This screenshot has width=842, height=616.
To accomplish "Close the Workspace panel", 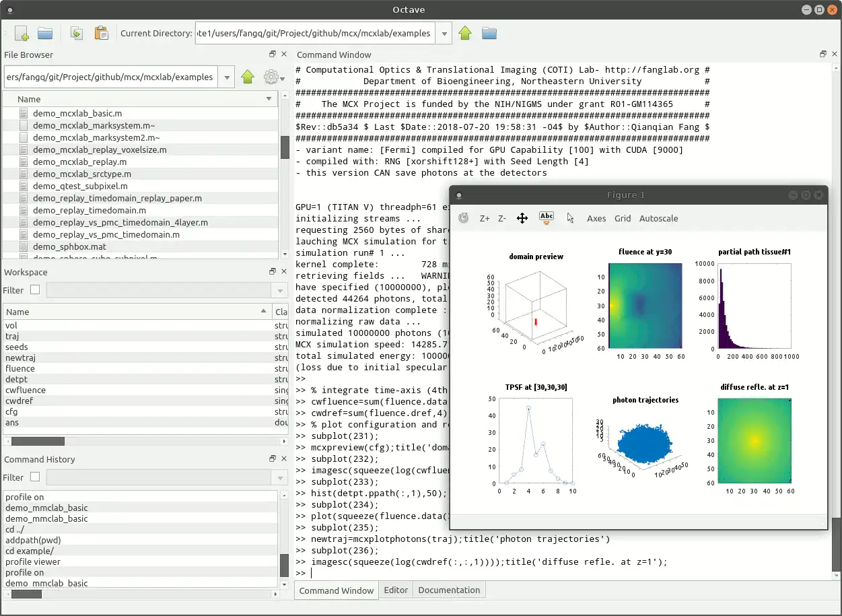I will [x=284, y=272].
